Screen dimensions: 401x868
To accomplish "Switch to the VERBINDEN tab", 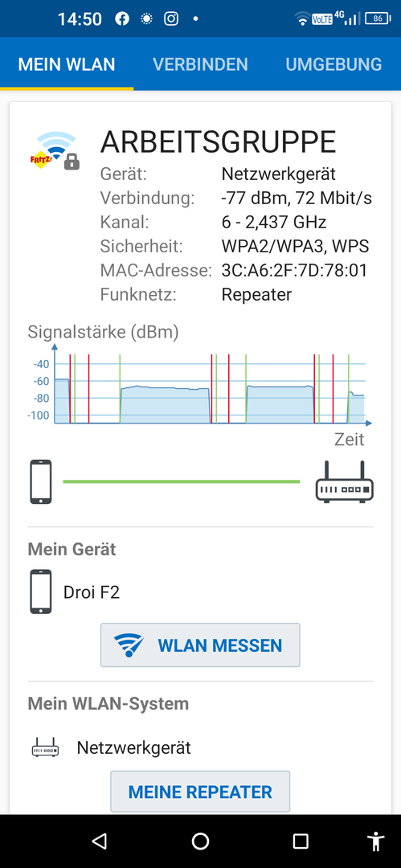I will click(200, 64).
